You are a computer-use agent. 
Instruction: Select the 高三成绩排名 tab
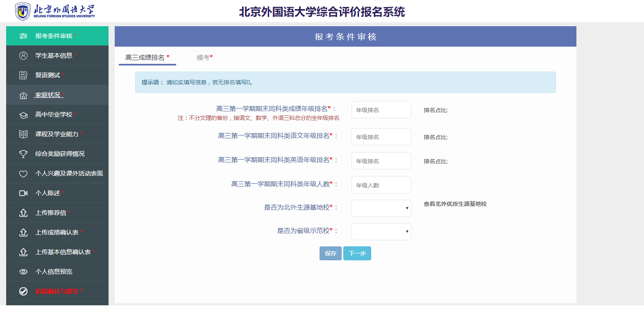(147, 58)
